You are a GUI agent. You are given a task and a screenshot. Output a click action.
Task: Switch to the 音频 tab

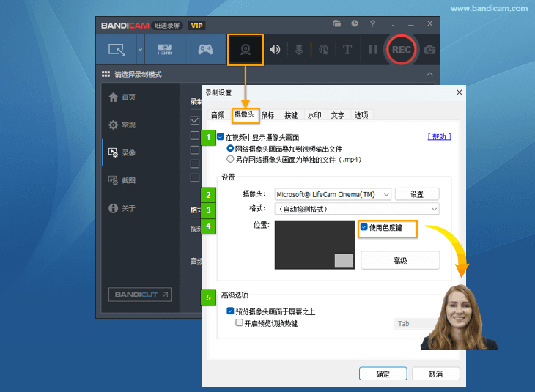coord(218,115)
